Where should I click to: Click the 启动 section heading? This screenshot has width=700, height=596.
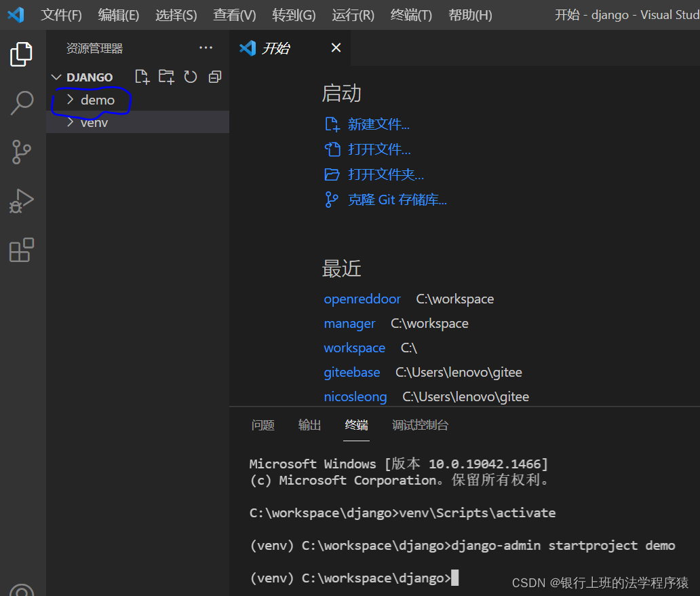coord(341,93)
